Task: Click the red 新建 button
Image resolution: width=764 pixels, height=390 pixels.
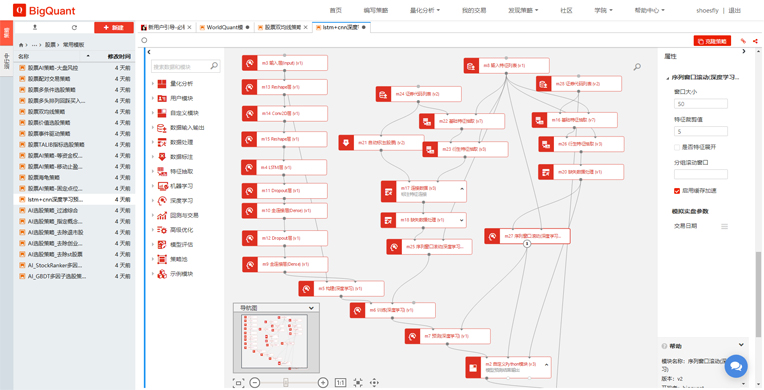Action: [x=114, y=28]
